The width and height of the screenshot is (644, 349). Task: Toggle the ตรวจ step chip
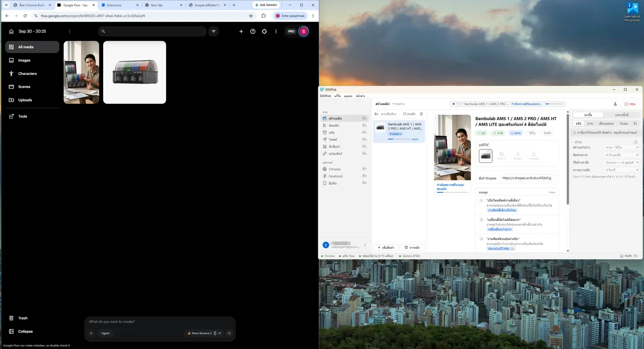(516, 133)
